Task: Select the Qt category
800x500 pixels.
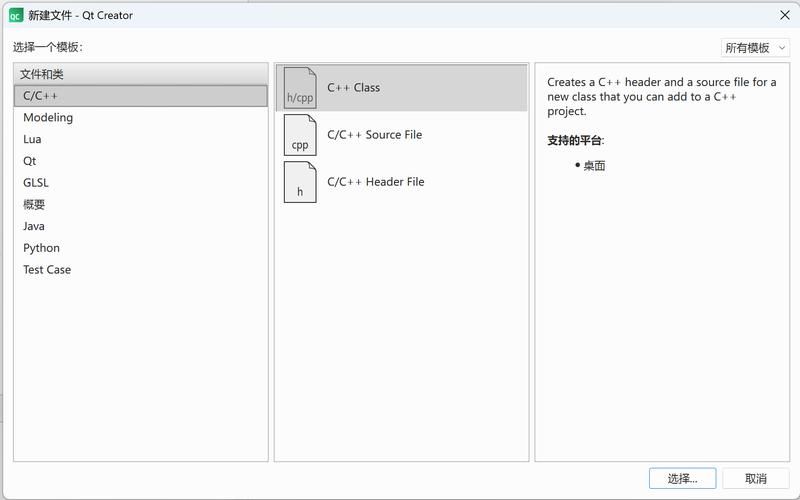Action: pyautogui.click(x=141, y=161)
